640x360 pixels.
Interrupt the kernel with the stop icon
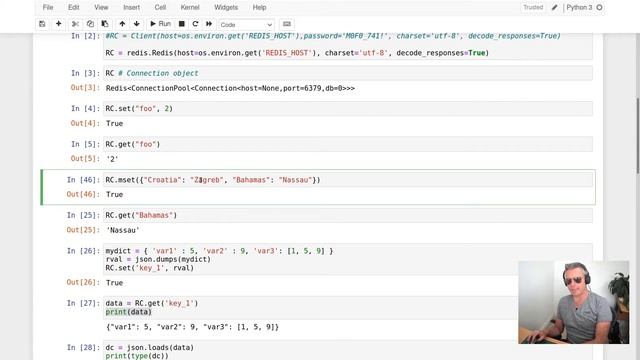182,24
